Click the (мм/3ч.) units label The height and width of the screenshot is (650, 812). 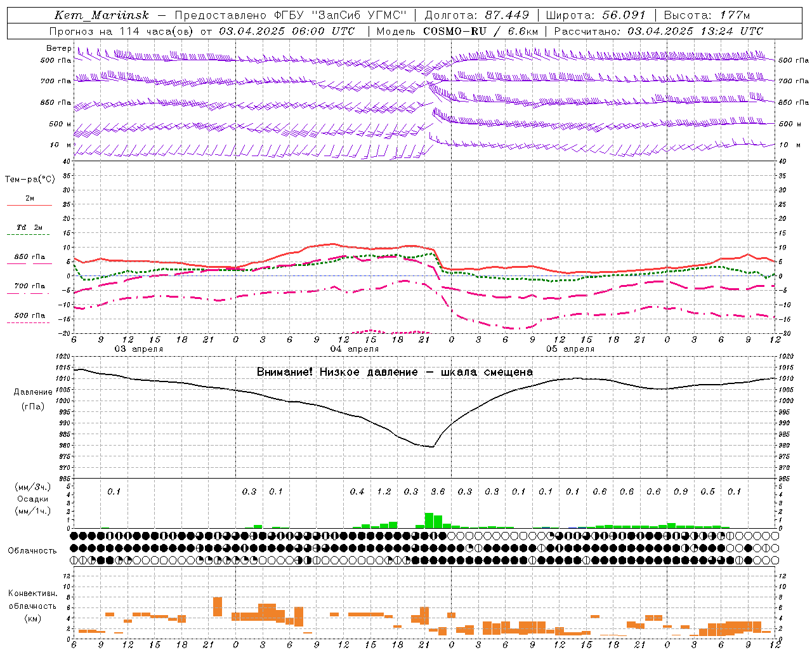(33, 487)
